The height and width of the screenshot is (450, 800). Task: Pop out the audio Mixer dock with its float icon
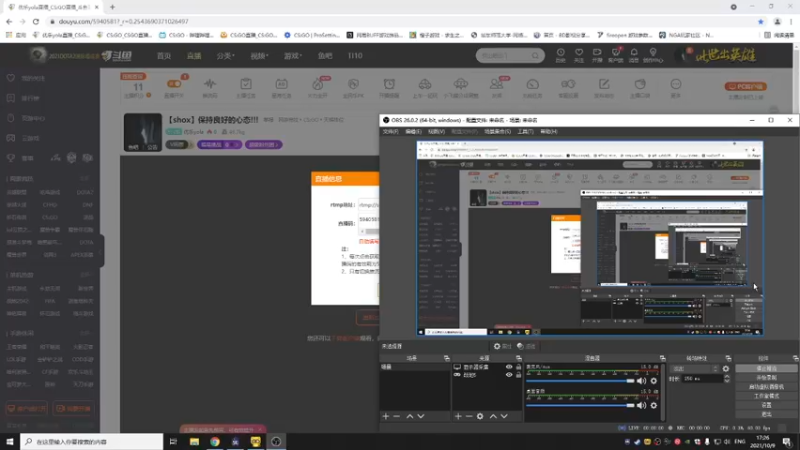(662, 358)
